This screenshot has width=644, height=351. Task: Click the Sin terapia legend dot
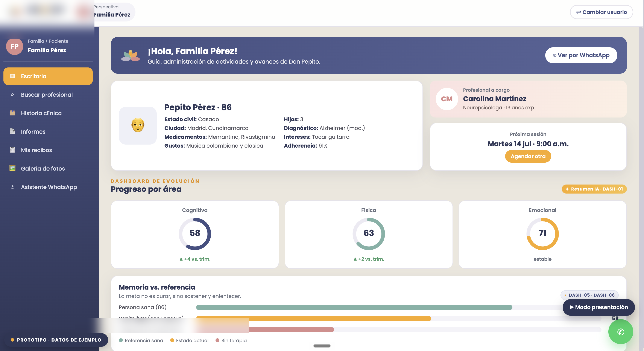pyautogui.click(x=217, y=340)
